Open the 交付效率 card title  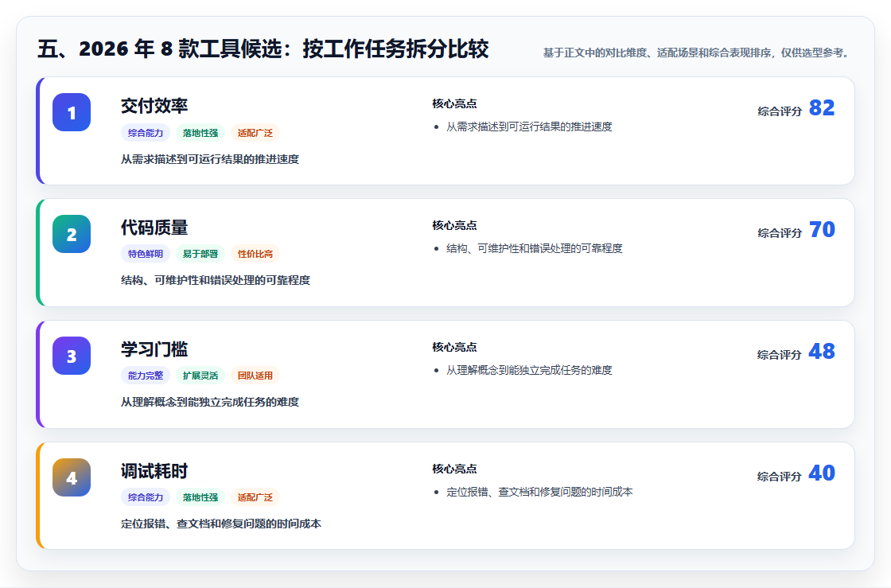154,106
